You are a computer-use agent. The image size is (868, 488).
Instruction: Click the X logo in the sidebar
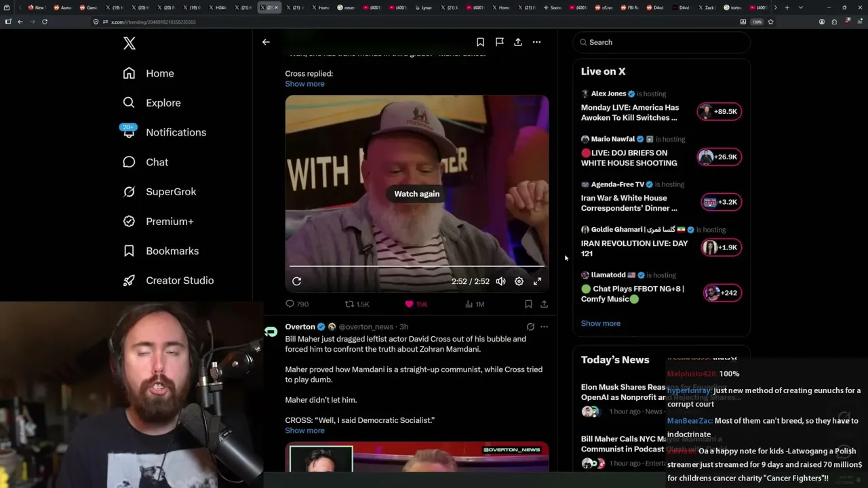[x=130, y=43]
